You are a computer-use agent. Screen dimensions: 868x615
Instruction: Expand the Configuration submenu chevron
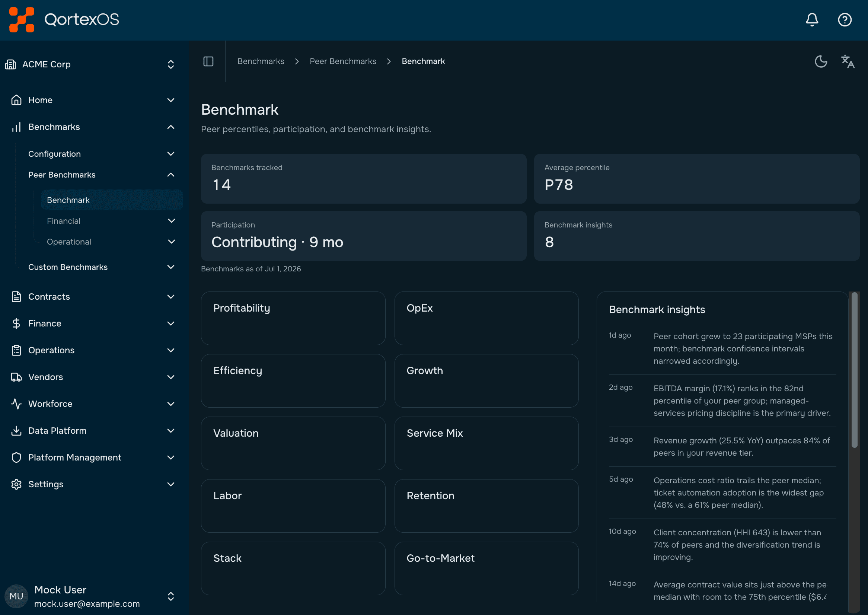[x=171, y=154]
